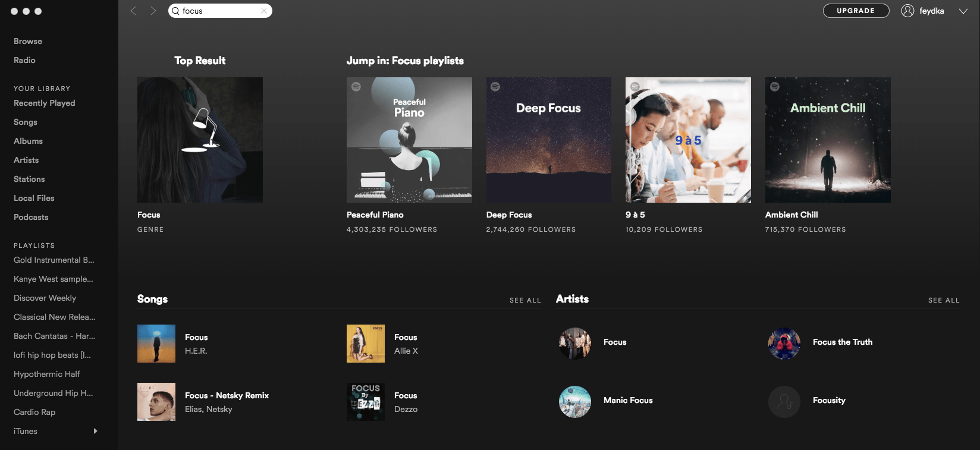The image size is (980, 450).
Task: Go forward with the right arrow
Action: [x=153, y=11]
